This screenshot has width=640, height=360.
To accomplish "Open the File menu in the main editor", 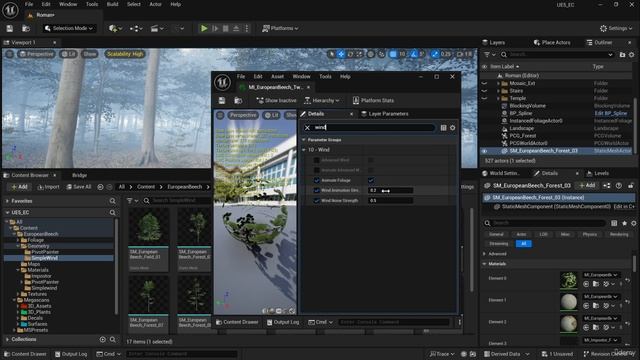I will tap(29, 4).
